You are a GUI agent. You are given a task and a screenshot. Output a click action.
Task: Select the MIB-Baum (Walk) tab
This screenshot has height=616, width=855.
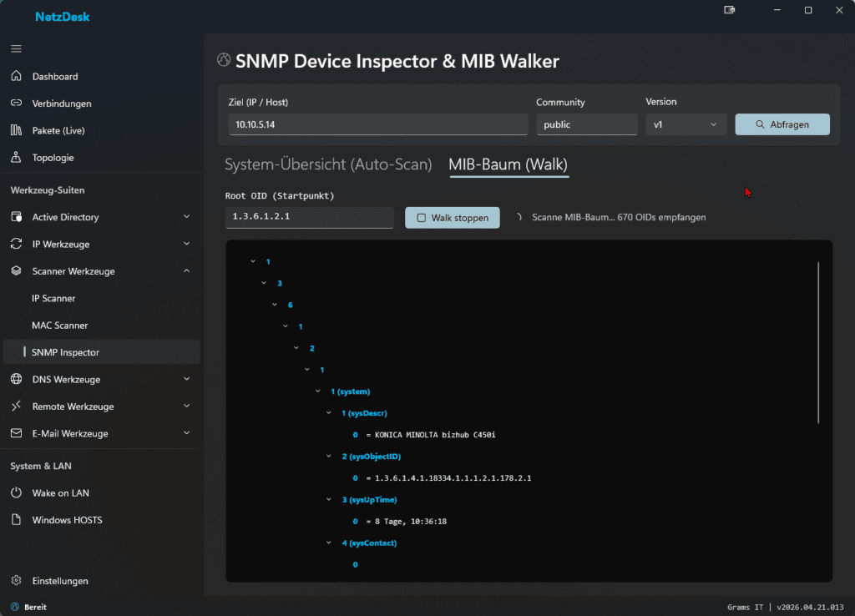508,164
